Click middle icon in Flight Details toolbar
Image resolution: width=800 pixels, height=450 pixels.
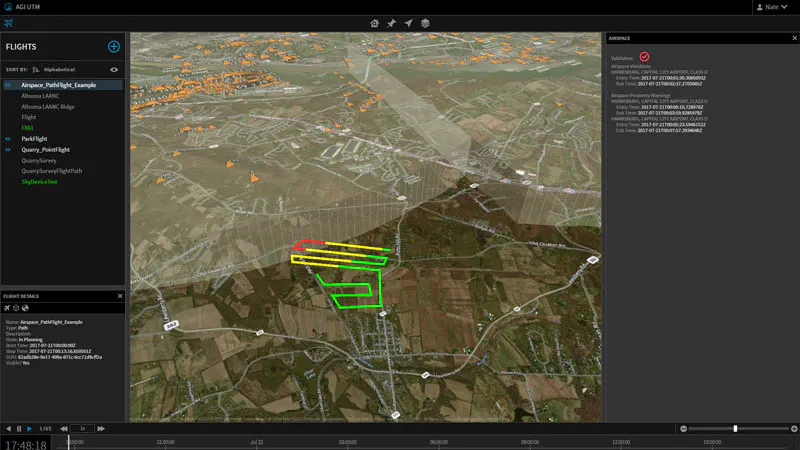(x=16, y=308)
